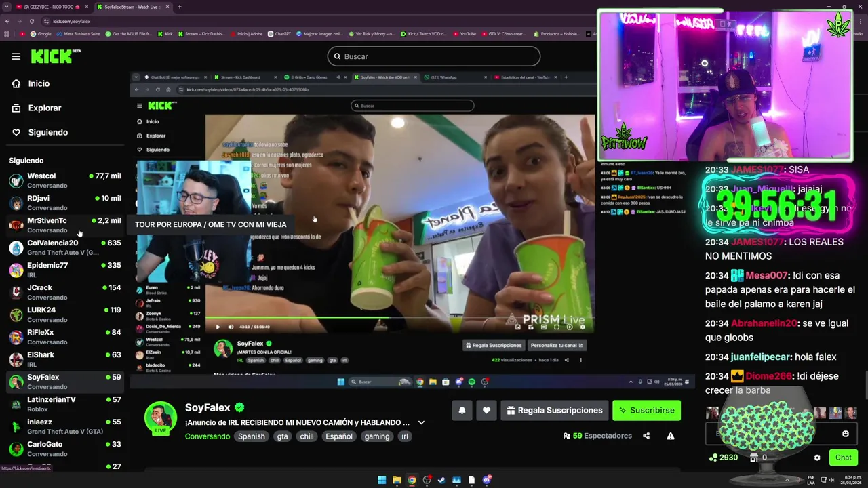
Task: Click the share stream icon
Action: click(x=646, y=436)
